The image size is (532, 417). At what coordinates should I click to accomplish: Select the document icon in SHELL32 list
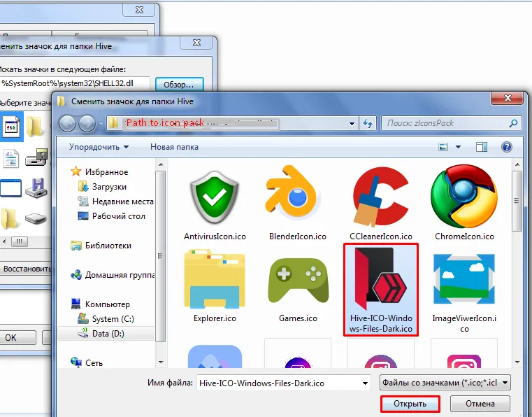[x=12, y=158]
